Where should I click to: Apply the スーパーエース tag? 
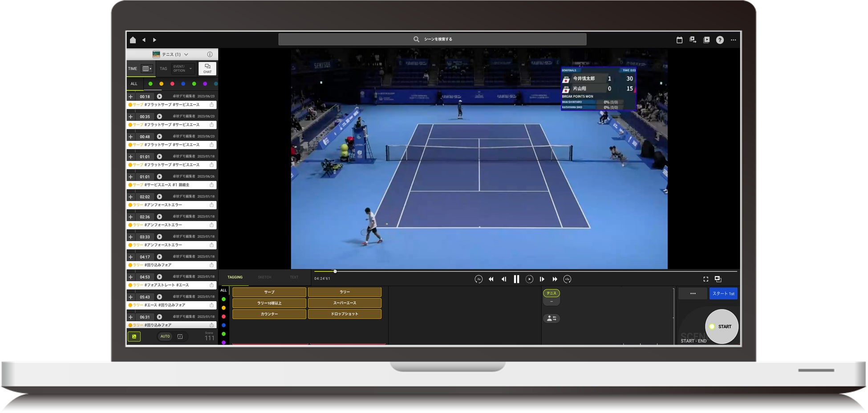pyautogui.click(x=345, y=303)
